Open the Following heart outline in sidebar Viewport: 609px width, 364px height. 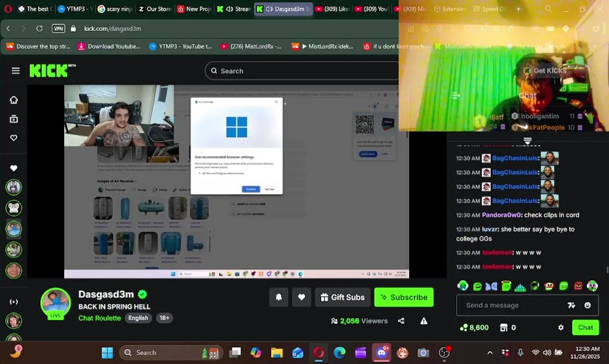14,138
